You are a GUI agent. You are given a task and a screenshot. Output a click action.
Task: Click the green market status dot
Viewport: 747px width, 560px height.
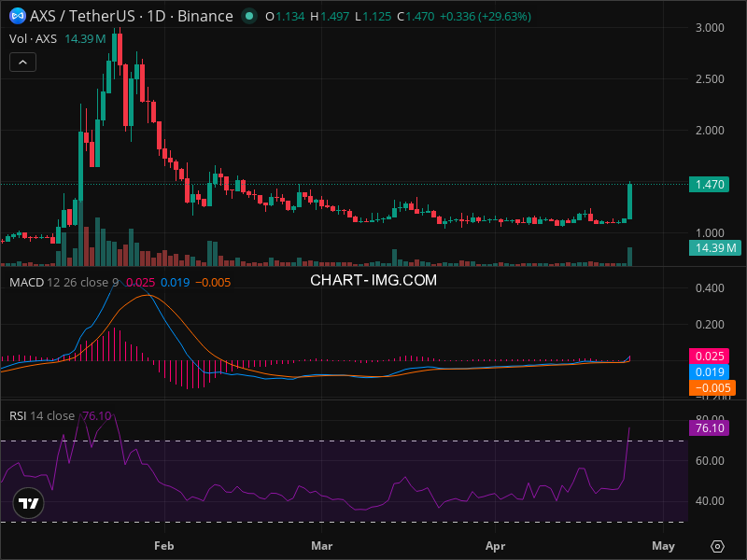point(248,16)
